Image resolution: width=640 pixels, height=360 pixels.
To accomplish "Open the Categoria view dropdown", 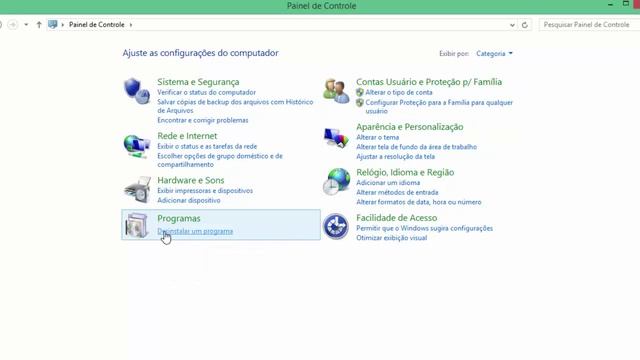I will tap(494, 53).
